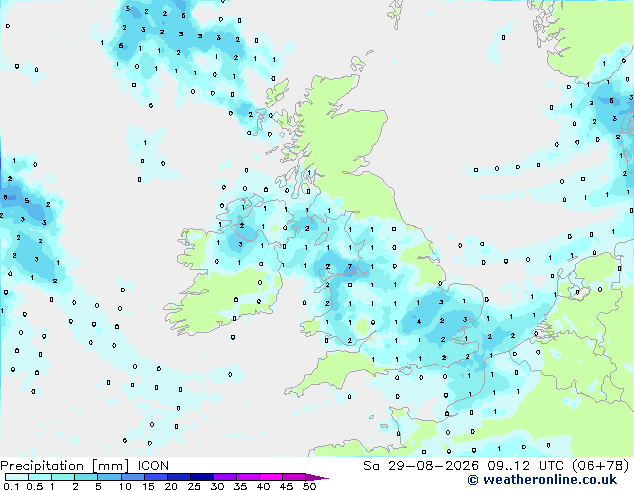Select the '(06+78)' forecast run label
634x490 pixels.
click(x=601, y=466)
